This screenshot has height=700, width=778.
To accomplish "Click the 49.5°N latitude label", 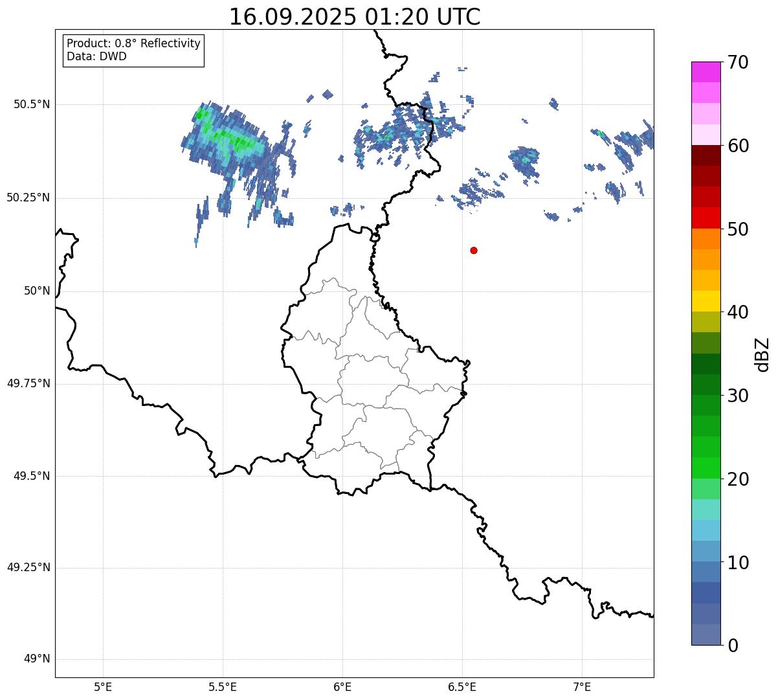I will (x=32, y=476).
